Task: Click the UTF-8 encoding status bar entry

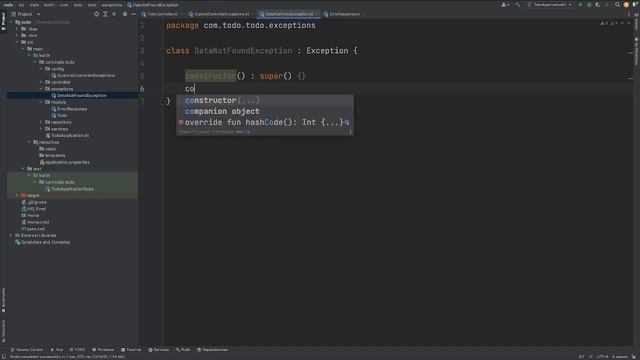Action: (602, 357)
